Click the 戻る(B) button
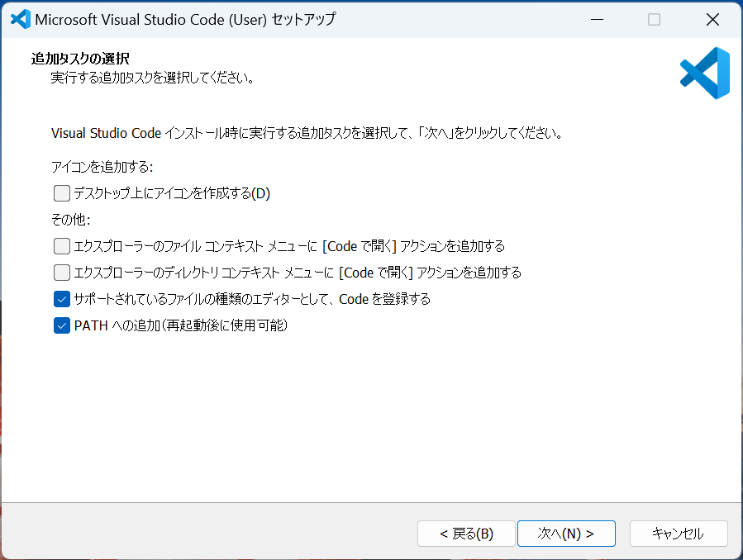Screen dimensions: 743x560 tap(466, 534)
